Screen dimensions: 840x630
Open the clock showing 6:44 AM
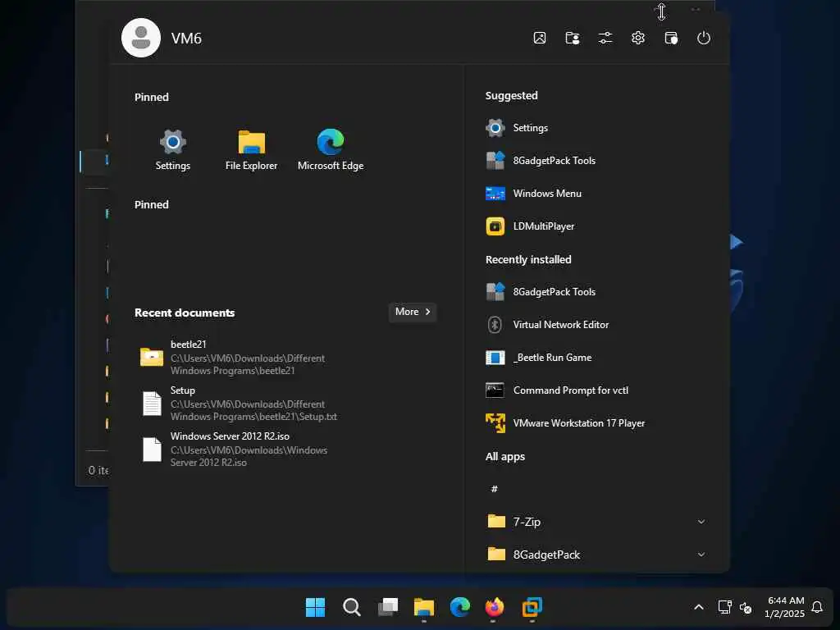coord(785,607)
